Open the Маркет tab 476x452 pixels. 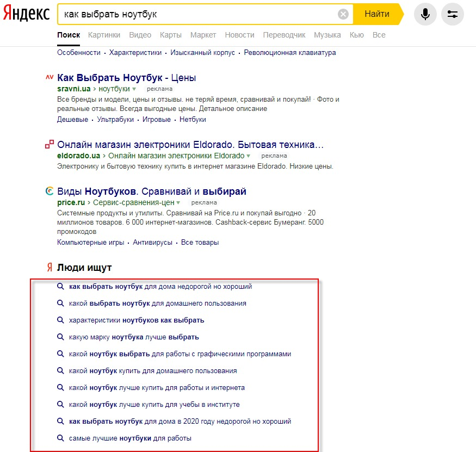tap(203, 35)
